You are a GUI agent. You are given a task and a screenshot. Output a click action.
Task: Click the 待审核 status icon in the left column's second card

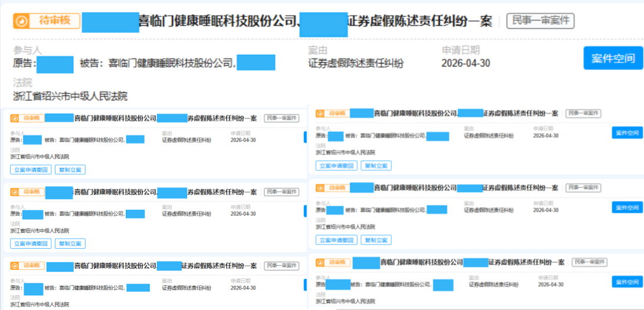[x=14, y=192]
